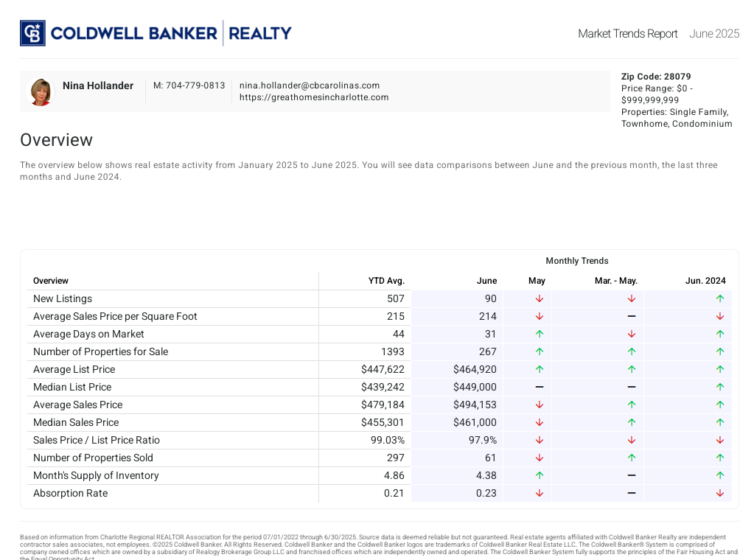Click the Jun. 2024 up arrow for New Listings

coord(719,298)
